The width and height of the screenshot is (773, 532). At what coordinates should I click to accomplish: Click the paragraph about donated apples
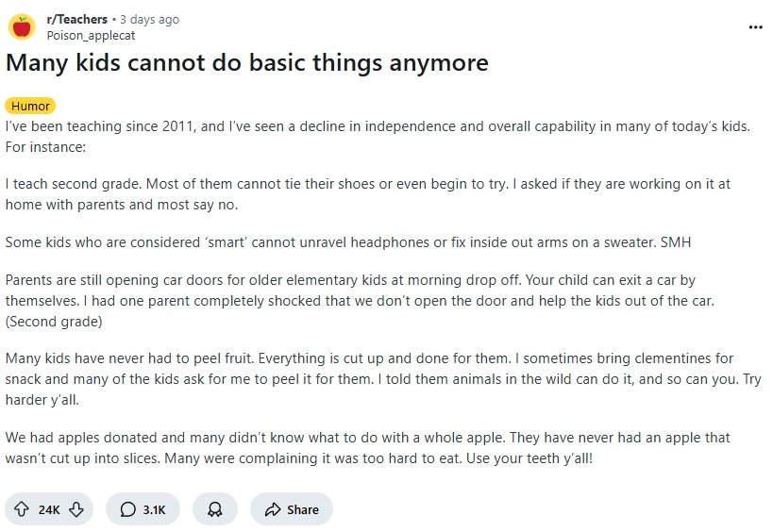[x=368, y=448]
